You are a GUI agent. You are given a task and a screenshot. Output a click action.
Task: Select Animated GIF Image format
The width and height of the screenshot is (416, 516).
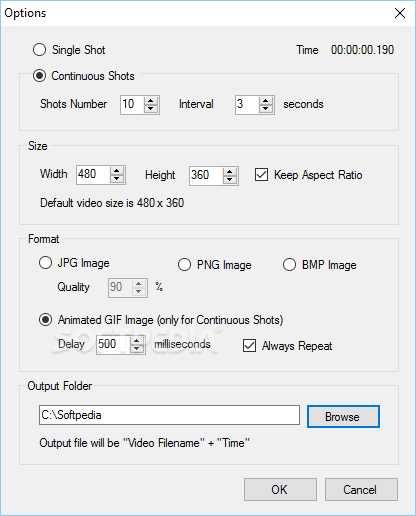(x=45, y=320)
